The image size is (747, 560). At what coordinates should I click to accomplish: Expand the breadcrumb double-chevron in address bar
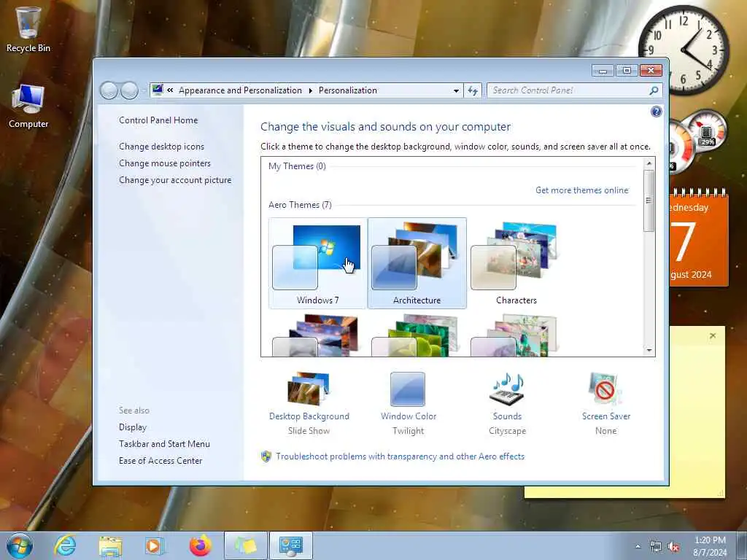170,90
